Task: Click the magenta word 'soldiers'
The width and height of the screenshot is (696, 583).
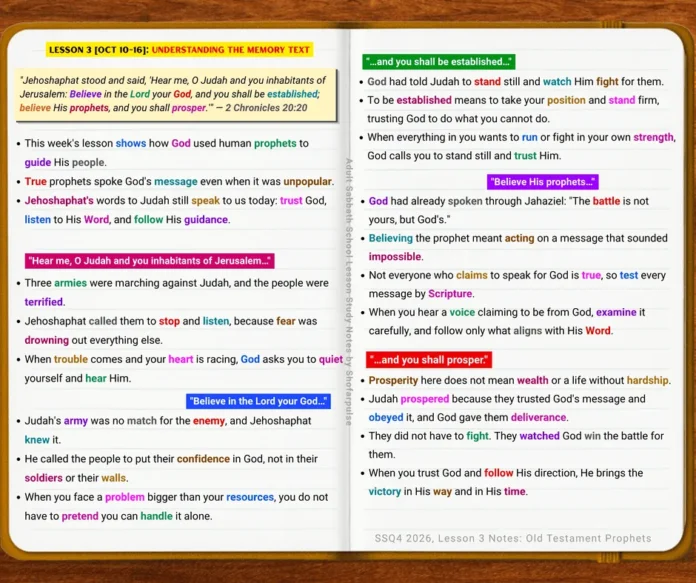Action: tap(44, 478)
